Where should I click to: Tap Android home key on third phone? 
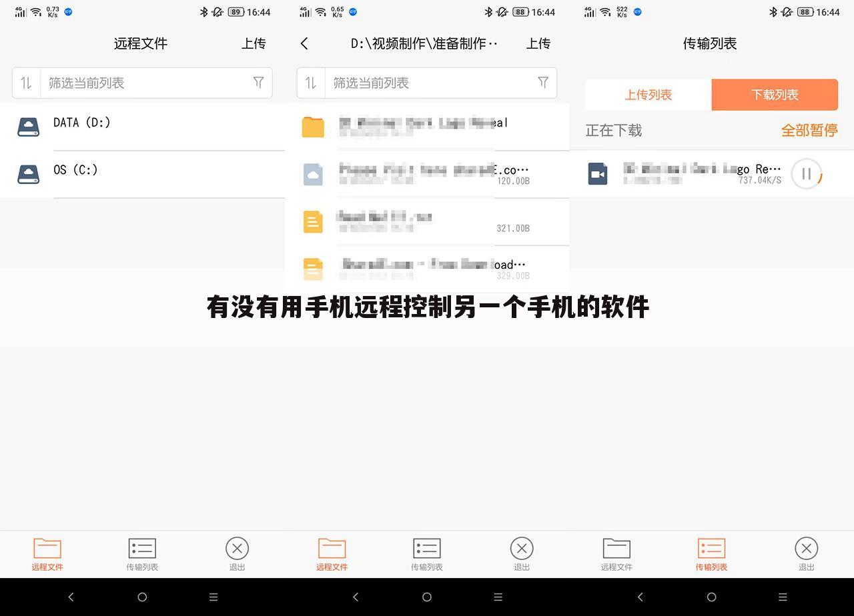(x=711, y=597)
